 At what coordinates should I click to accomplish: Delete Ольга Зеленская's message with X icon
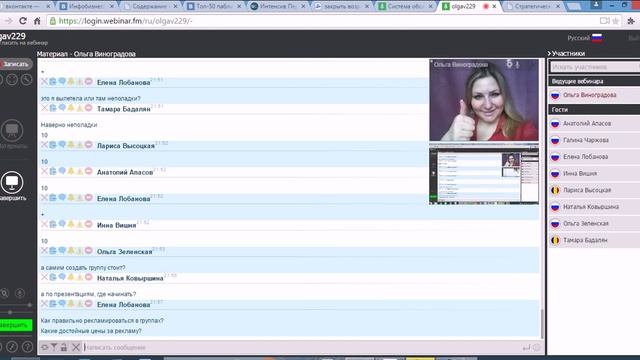(44, 251)
